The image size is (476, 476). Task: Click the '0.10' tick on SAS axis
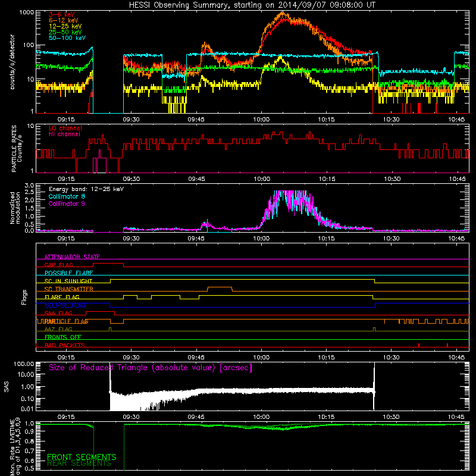click(x=27, y=399)
